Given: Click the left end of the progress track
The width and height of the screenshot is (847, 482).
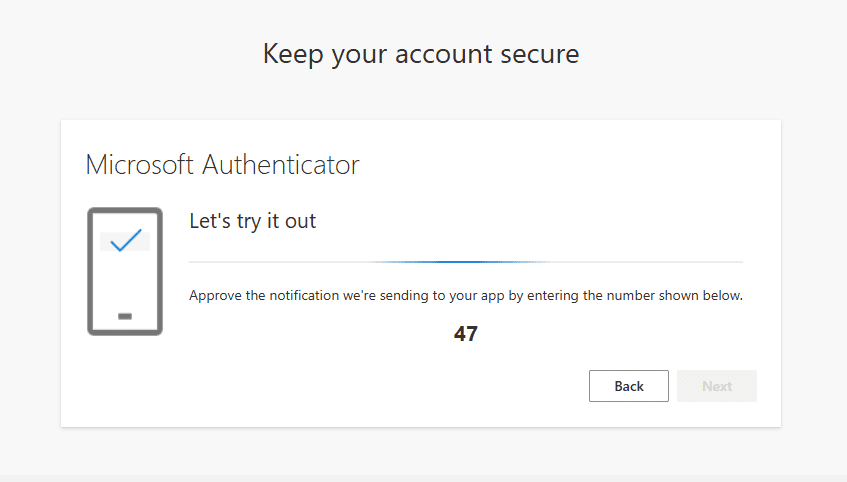Looking at the screenshot, I should tap(194, 262).
